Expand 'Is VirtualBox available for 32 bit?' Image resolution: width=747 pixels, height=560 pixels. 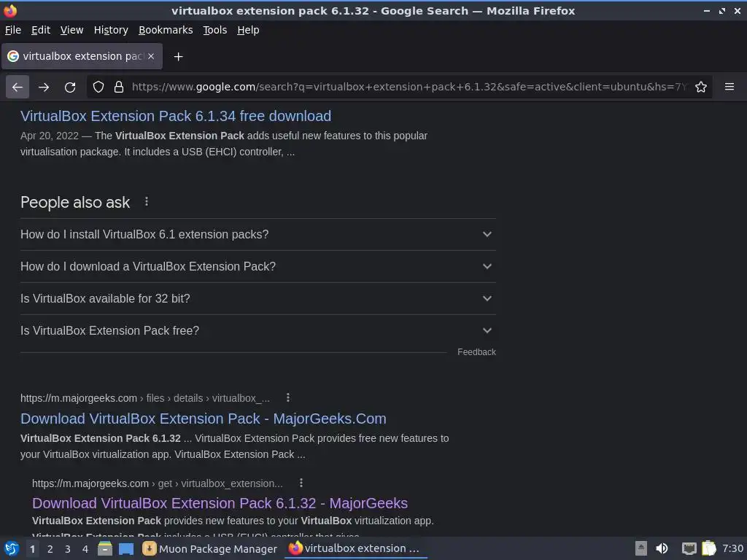pyautogui.click(x=258, y=298)
